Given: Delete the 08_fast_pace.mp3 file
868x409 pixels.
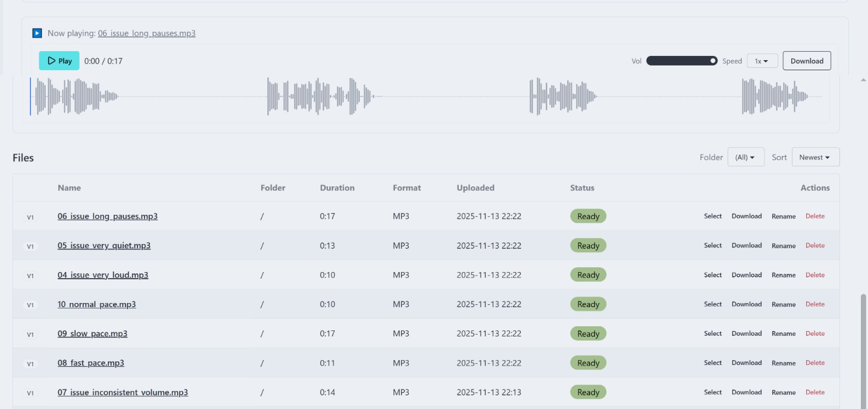Looking at the screenshot, I should click(x=815, y=363).
